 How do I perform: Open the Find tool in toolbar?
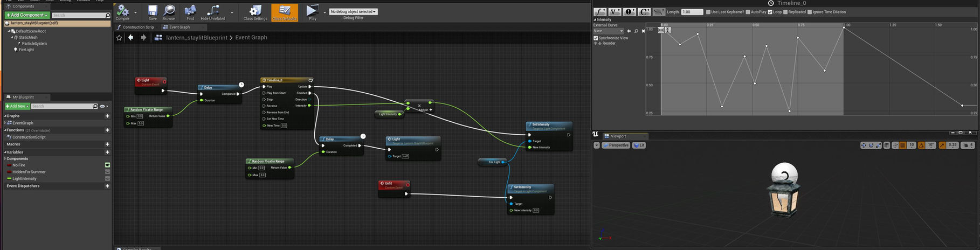click(190, 12)
